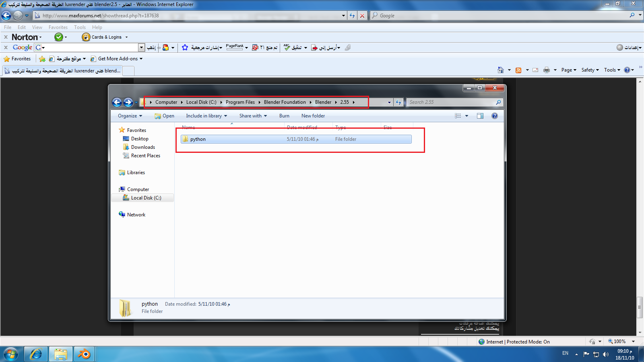Click the IE Home icon
Image resolution: width=644 pixels, height=362 pixels.
(x=500, y=70)
